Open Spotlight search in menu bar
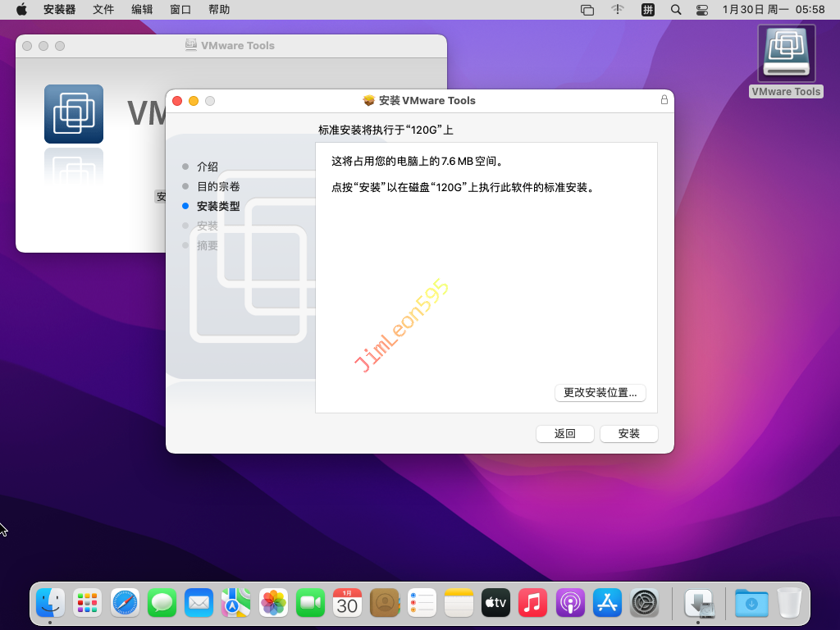This screenshot has width=840, height=630. 675,10
